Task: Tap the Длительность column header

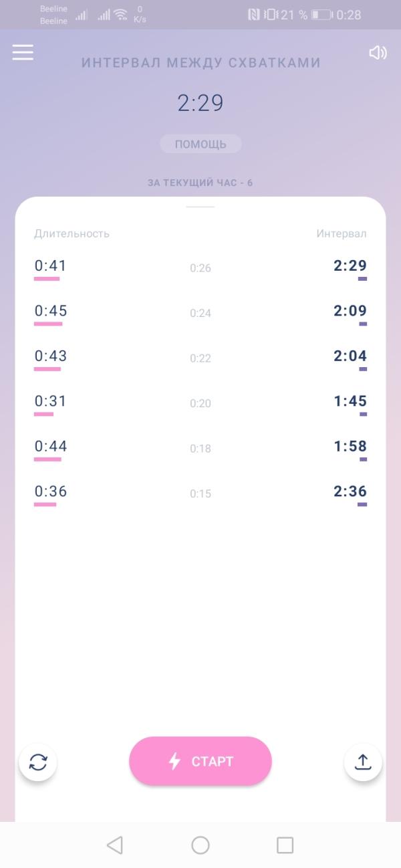Action: point(72,233)
